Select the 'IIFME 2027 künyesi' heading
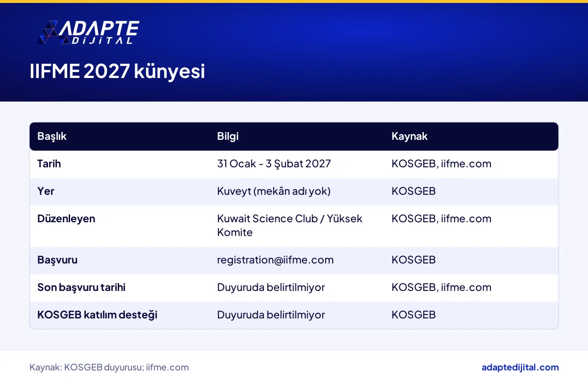The width and height of the screenshot is (588, 392). click(x=117, y=72)
